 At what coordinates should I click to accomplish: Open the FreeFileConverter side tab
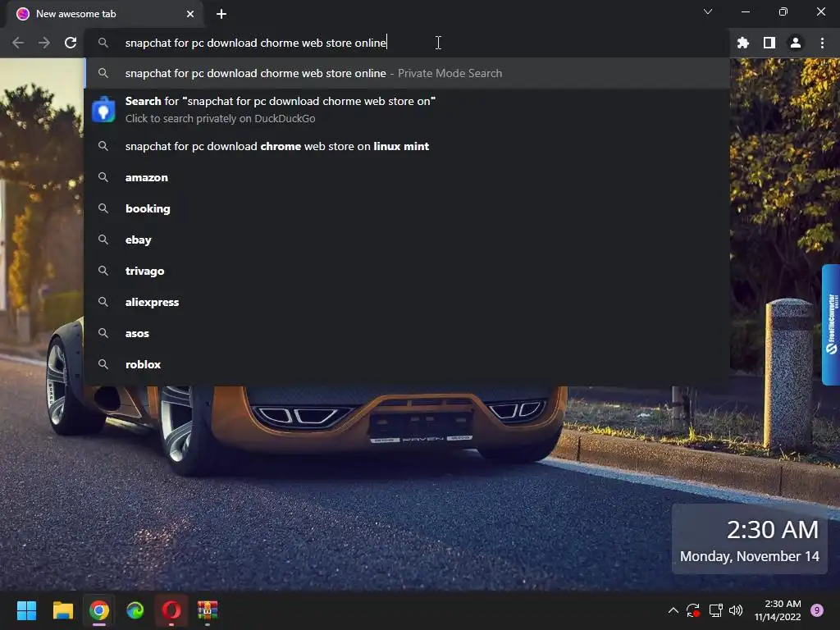coord(831,325)
